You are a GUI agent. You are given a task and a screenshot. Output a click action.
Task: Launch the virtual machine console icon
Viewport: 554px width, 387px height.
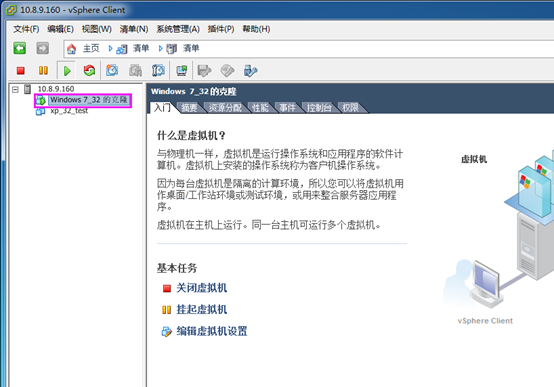(x=182, y=71)
